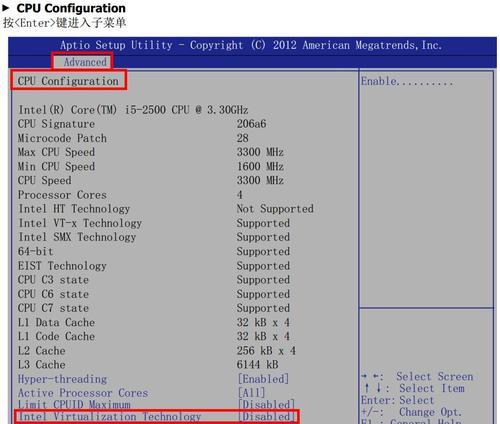
Task: Click the CPU C7 state label
Action: (x=53, y=308)
